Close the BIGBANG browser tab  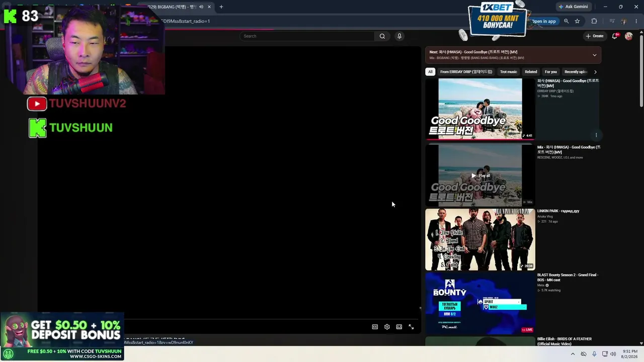(209, 7)
